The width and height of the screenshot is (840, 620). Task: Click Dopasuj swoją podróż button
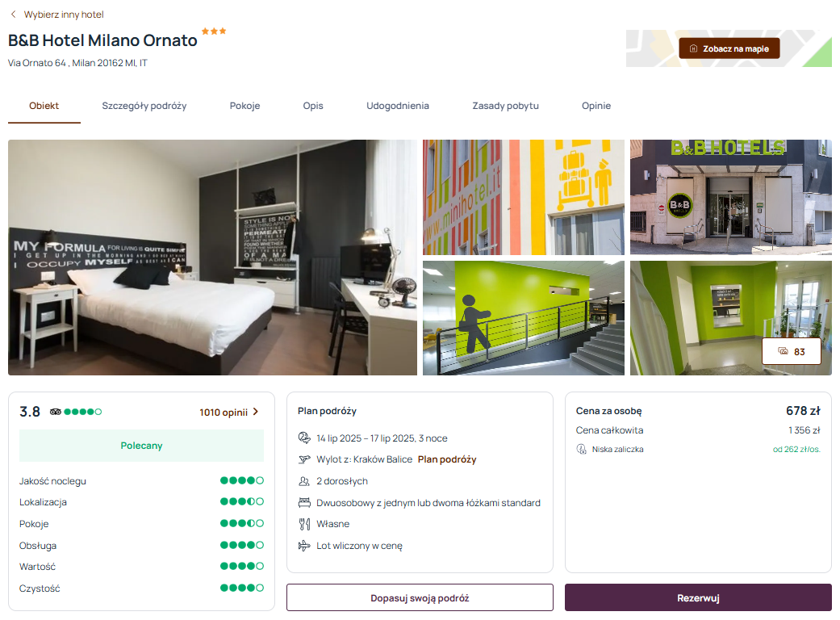420,597
